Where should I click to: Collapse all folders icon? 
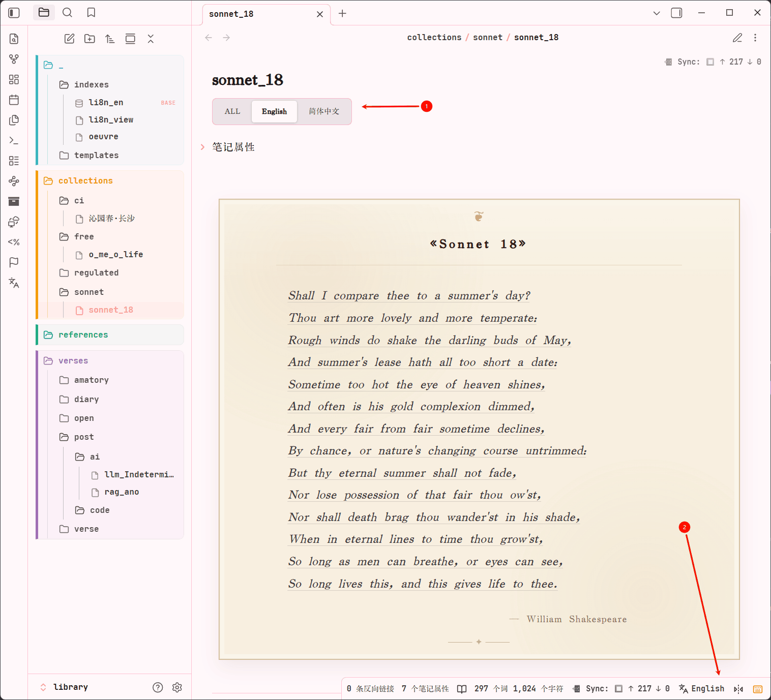point(151,39)
